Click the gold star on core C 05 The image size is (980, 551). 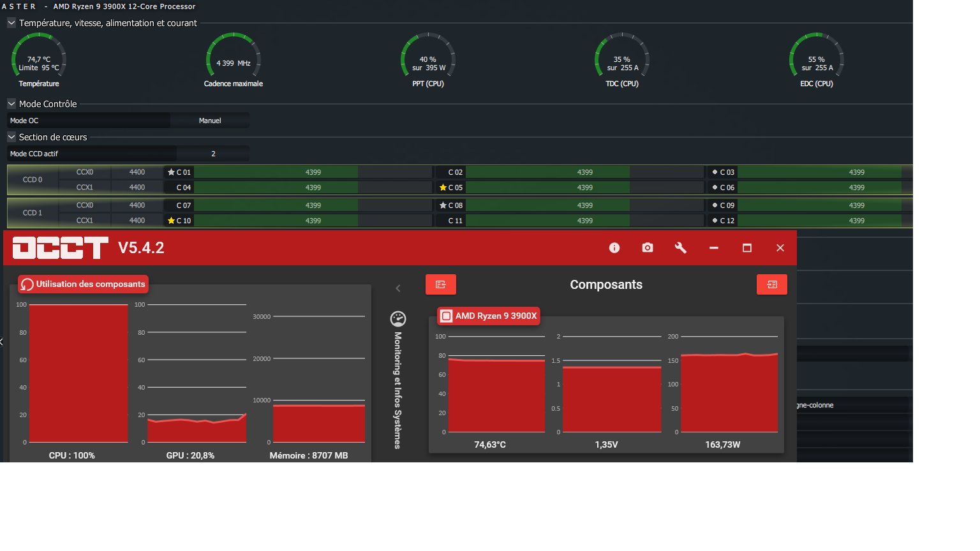(x=443, y=187)
